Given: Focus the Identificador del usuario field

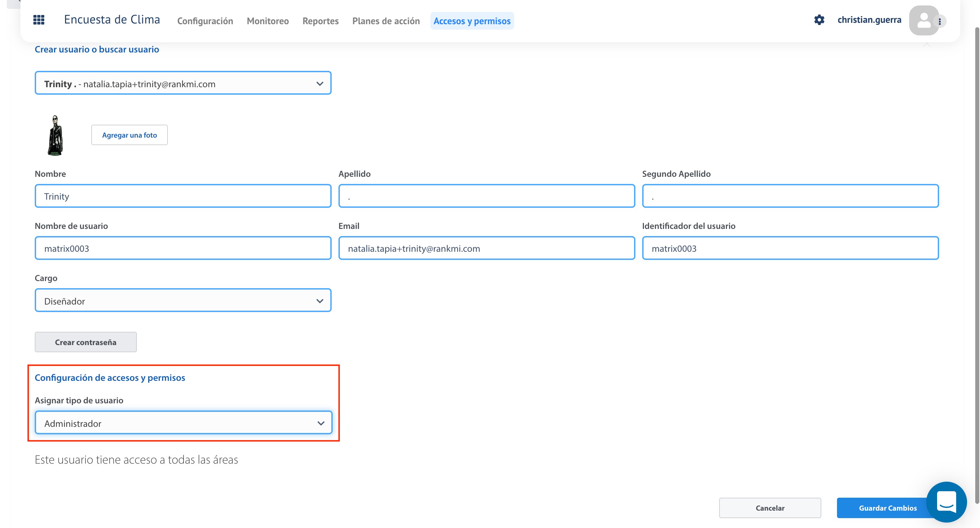Looking at the screenshot, I should tap(790, 248).
